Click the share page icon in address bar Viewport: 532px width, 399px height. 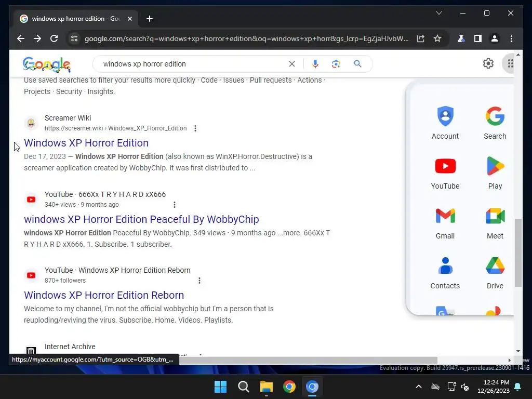coord(421,38)
